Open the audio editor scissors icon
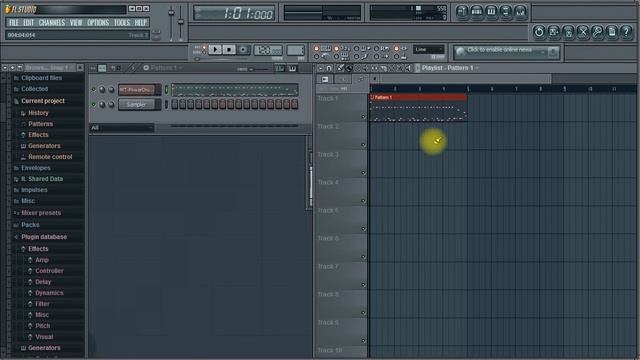The image size is (640, 360). 583,32
